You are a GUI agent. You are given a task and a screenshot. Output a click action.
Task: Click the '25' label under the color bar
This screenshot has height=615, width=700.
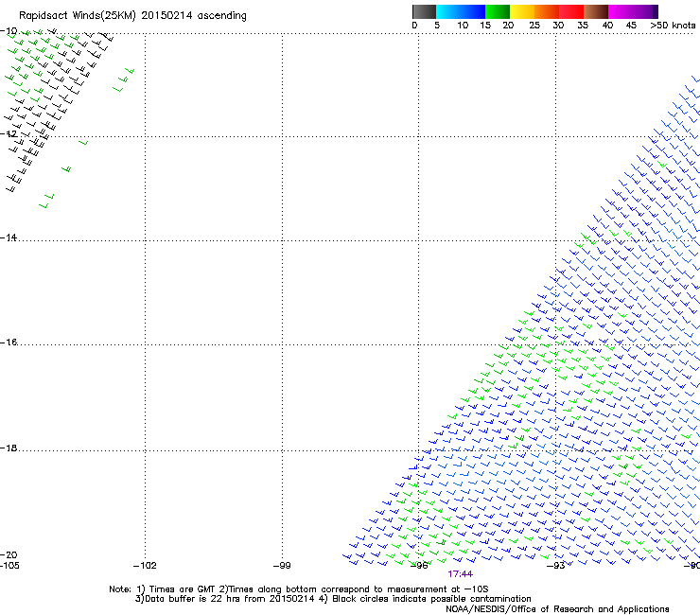[x=534, y=26]
